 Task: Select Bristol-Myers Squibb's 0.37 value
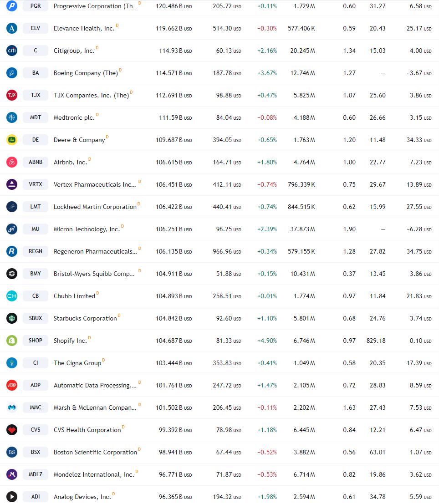(349, 274)
